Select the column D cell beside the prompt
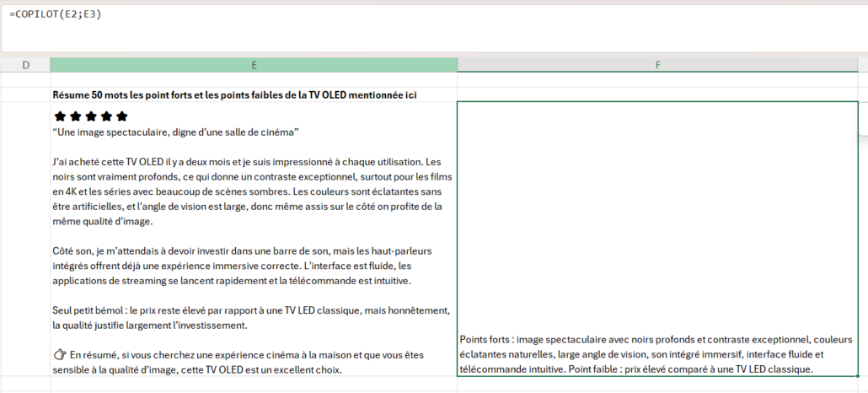Image resolution: width=868 pixels, height=393 pixels. pos(25,94)
